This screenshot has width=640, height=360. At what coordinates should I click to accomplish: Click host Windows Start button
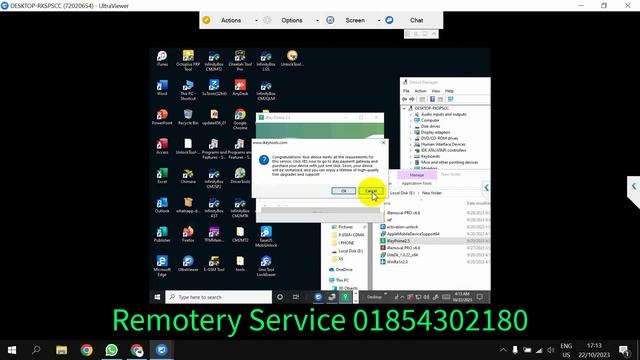[x=12, y=350]
